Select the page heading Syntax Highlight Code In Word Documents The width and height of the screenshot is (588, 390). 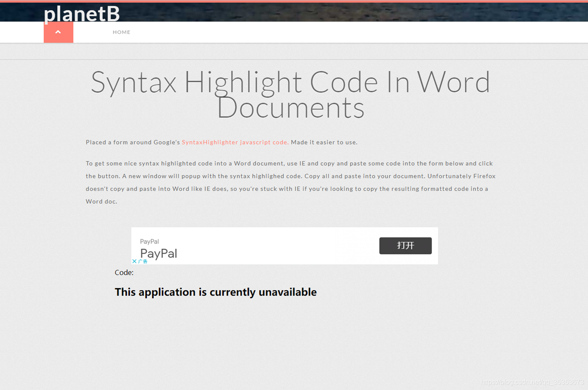click(x=291, y=95)
